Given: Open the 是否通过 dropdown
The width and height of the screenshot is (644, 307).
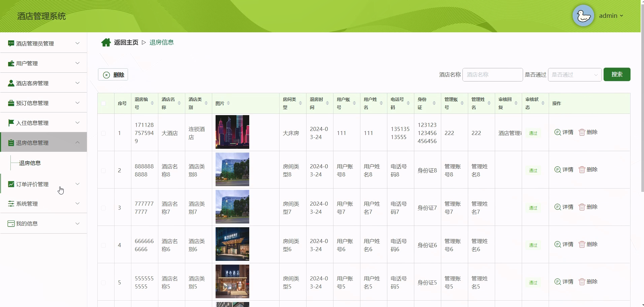Looking at the screenshot, I should [x=575, y=75].
